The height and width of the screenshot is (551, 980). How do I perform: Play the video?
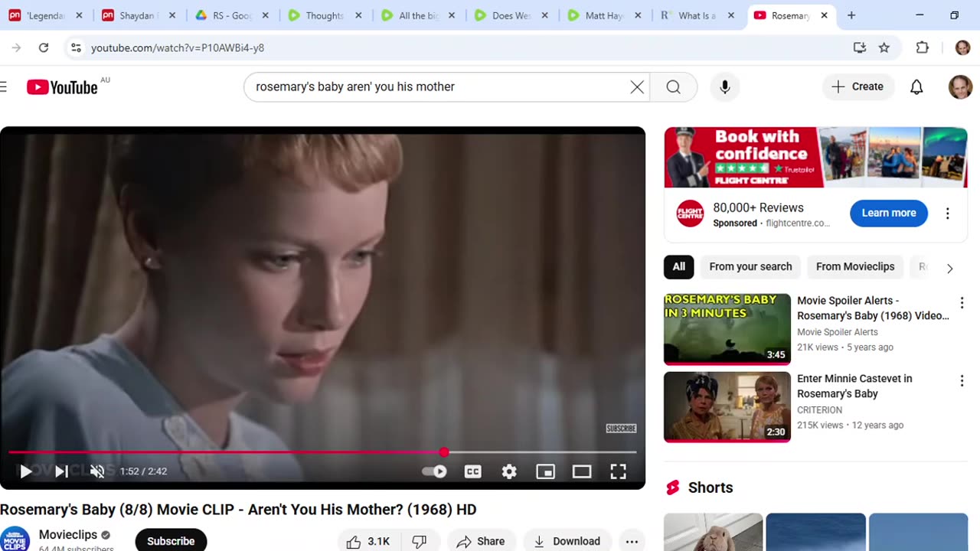click(x=25, y=471)
